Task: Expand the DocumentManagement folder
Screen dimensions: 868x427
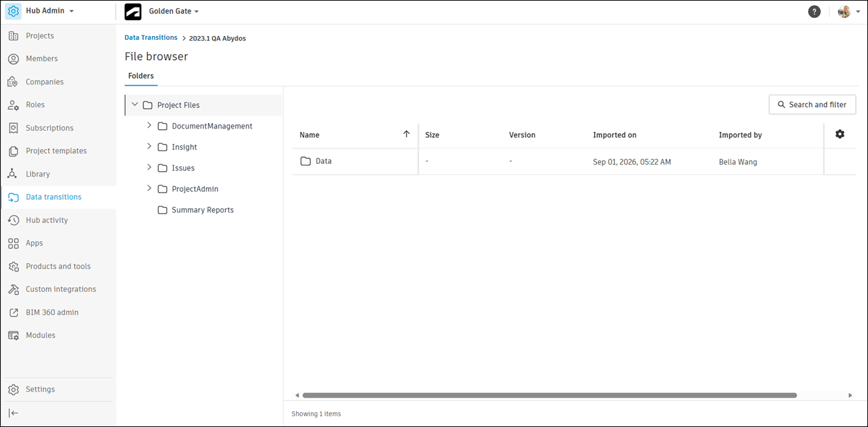Action: 149,126
